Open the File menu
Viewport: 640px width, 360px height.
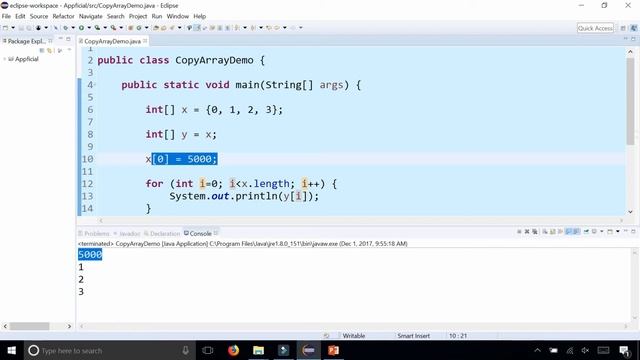(6, 16)
